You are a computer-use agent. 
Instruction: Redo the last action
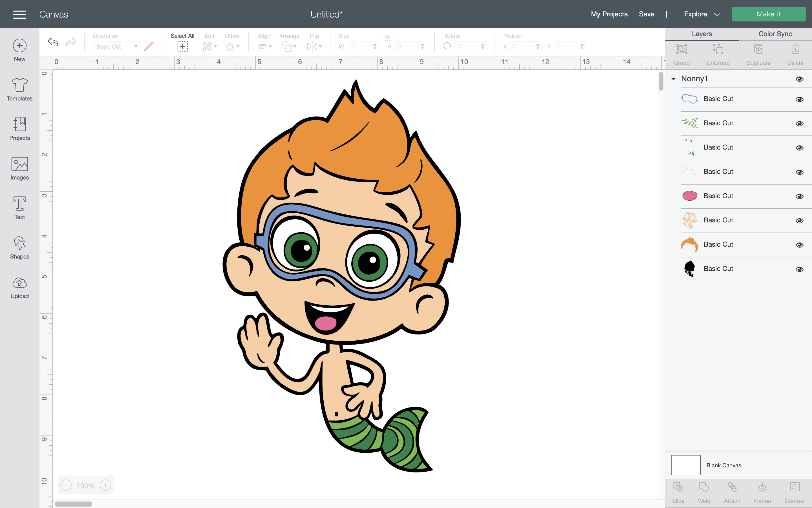click(71, 42)
